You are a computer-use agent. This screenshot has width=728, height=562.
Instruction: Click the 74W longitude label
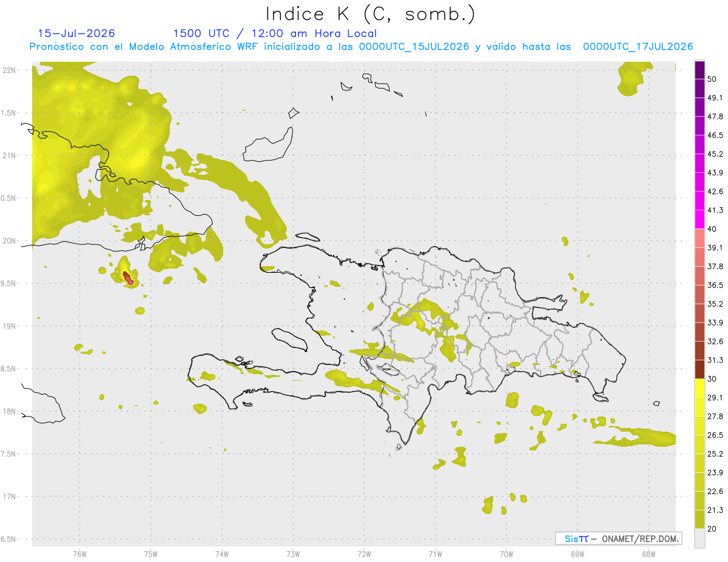tap(221, 554)
